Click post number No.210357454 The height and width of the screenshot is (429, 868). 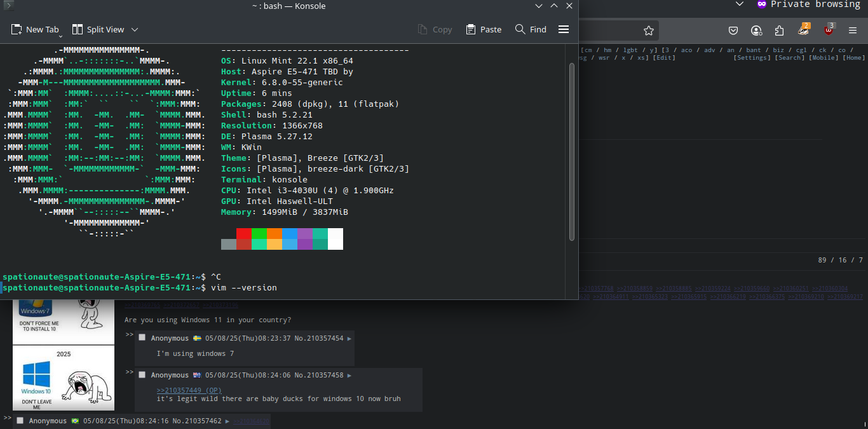(318, 339)
